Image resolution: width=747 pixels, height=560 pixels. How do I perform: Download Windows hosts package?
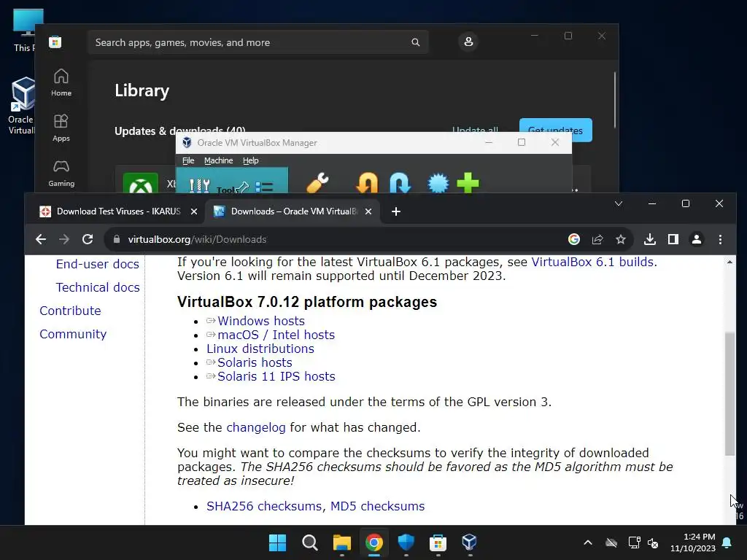click(261, 321)
